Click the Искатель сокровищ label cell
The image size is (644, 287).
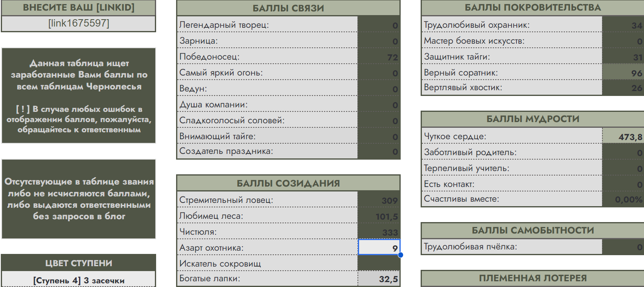267,264
